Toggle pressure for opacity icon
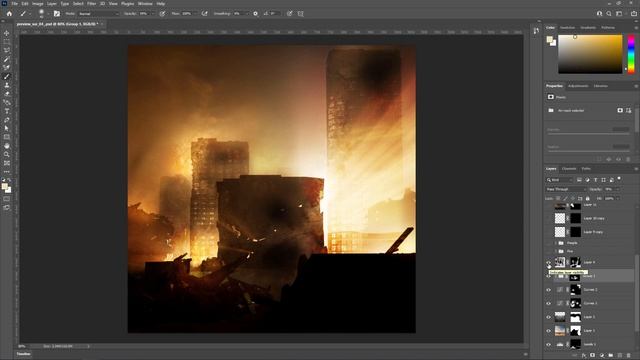 tap(162, 13)
